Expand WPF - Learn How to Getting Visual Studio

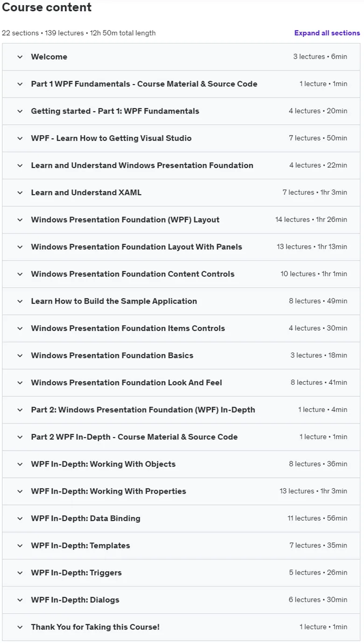point(181,138)
